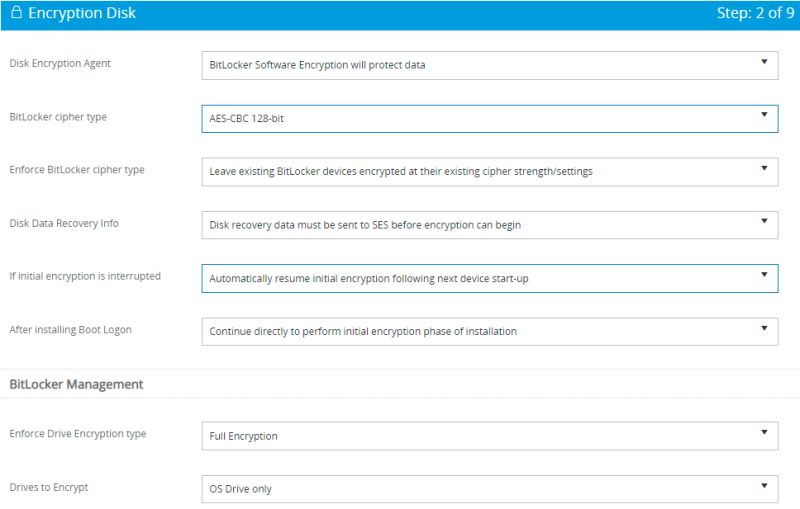Open the Drives to Encrypt dropdown
800x509 pixels.
coord(490,489)
